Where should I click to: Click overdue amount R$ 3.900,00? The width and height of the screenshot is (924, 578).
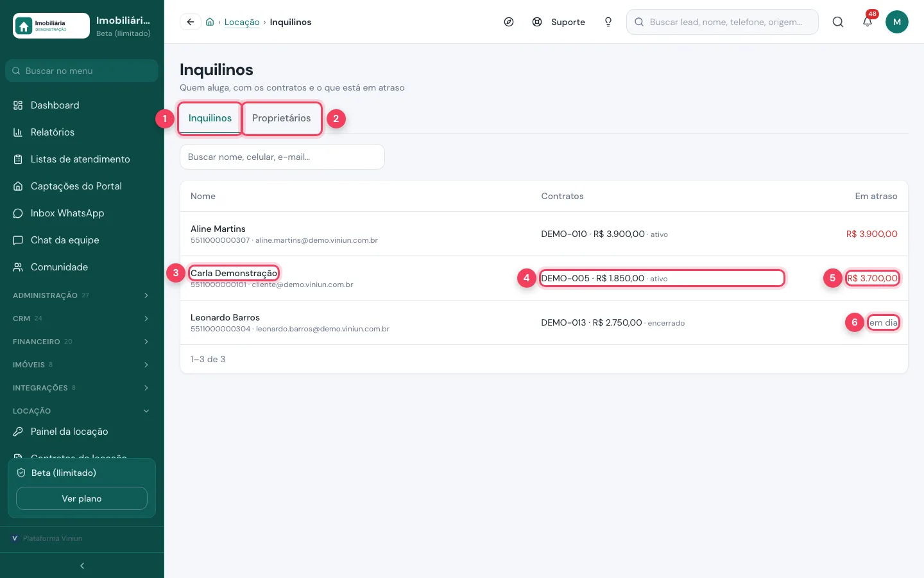click(872, 234)
